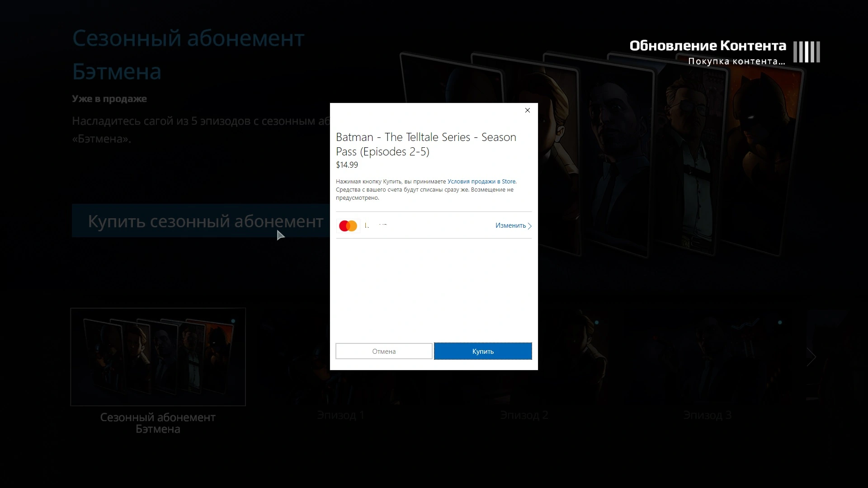
Task: Click the loading bars indicator icon
Action: pyautogui.click(x=807, y=52)
